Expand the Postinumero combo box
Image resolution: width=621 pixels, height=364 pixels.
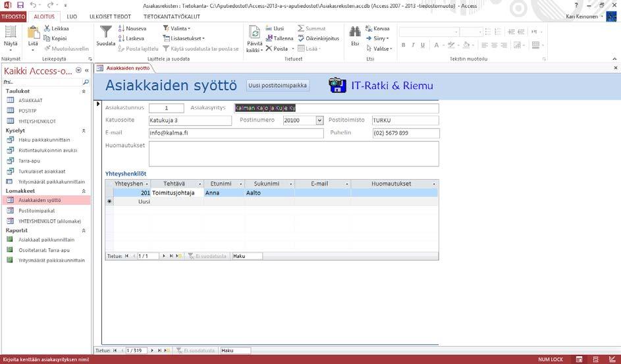[319, 120]
